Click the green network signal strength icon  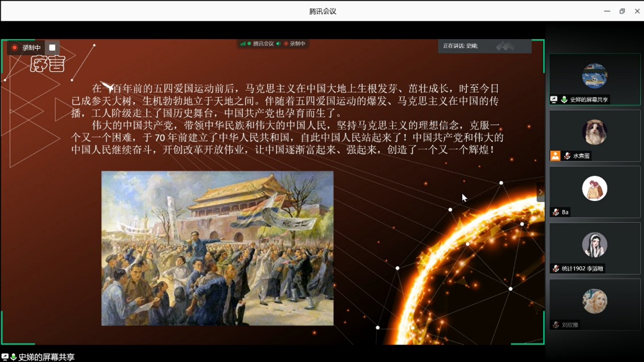tap(243, 44)
